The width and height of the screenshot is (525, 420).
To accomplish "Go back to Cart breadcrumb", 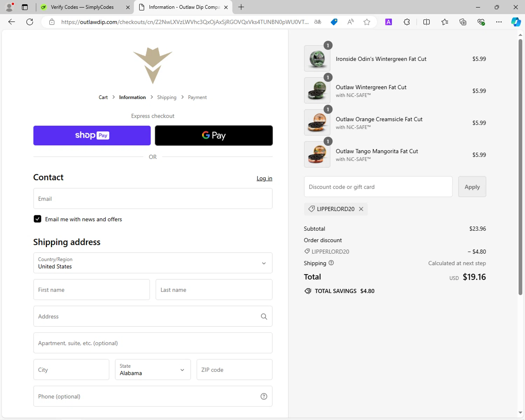I will click(103, 97).
